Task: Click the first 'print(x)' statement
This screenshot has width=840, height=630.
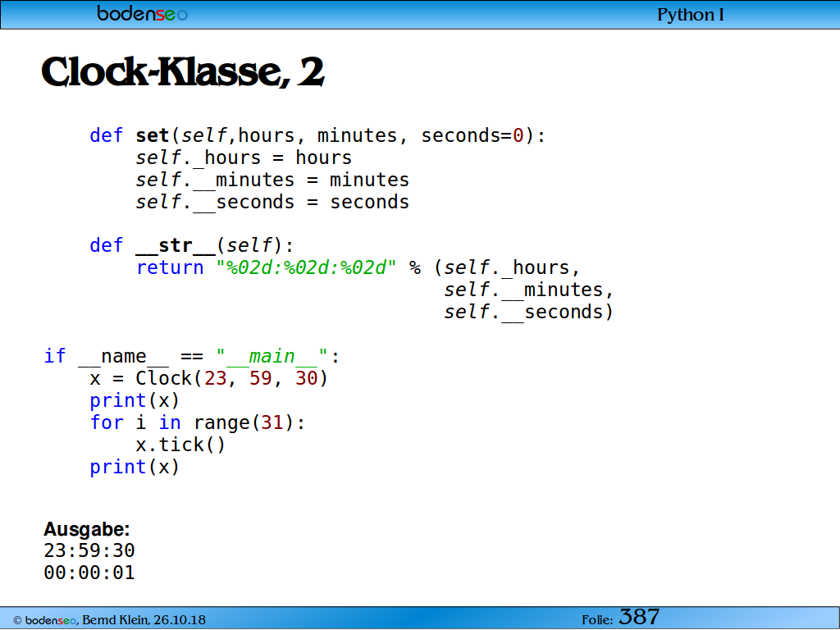Action: [135, 400]
